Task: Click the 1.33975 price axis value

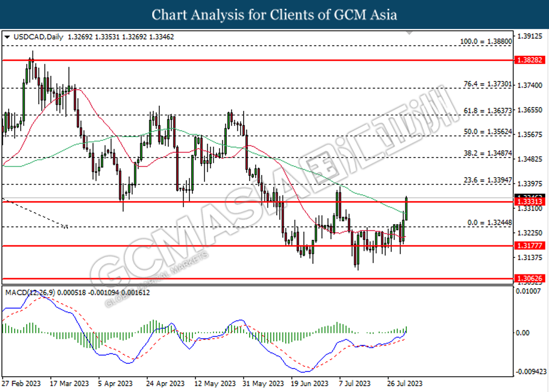Action: click(530, 183)
